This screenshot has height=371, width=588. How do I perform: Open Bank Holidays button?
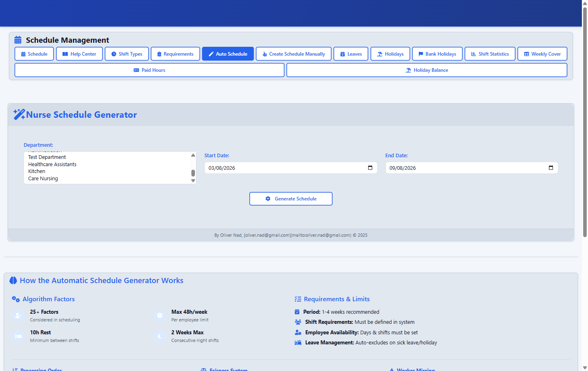click(437, 54)
